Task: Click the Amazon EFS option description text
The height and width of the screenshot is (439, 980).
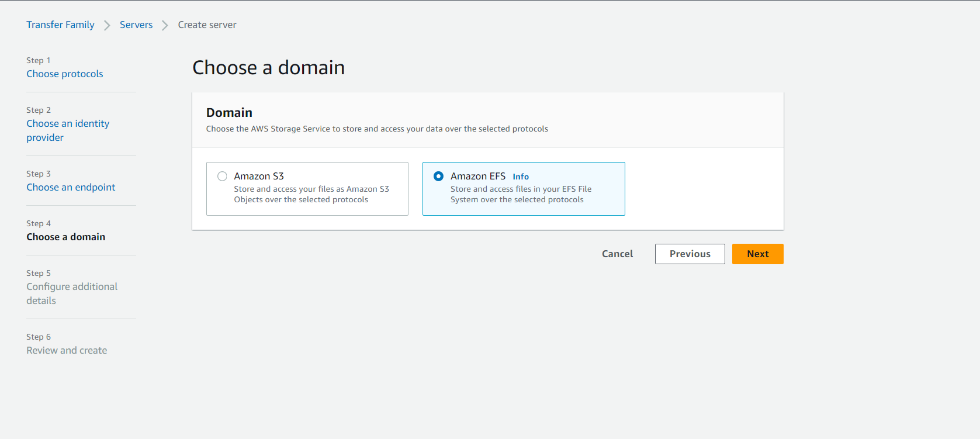Action: point(520,194)
